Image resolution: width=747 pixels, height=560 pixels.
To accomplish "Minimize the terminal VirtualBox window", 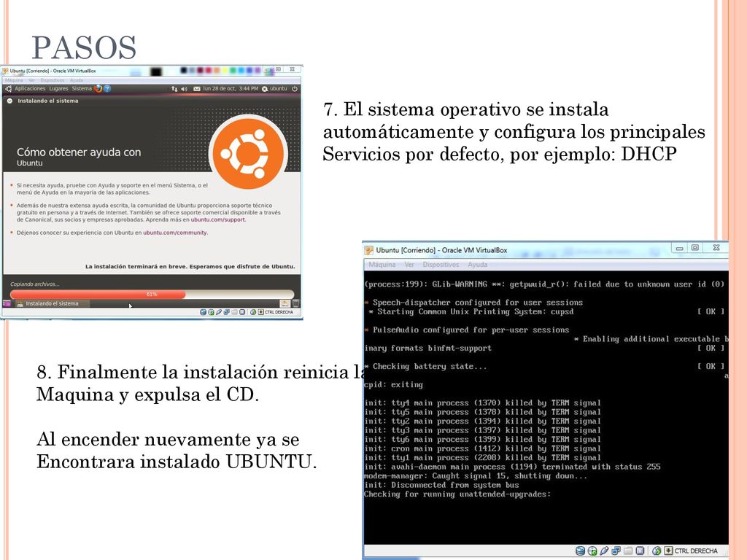I will 679,248.
